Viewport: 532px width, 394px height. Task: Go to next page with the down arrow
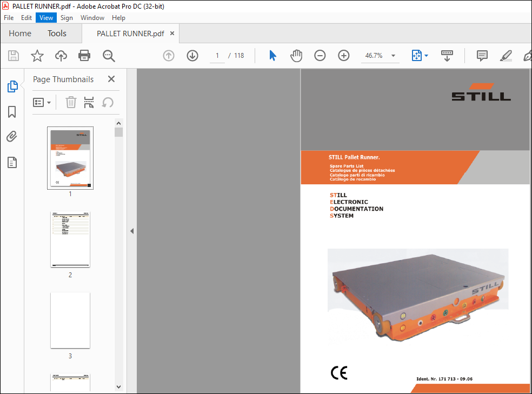192,56
